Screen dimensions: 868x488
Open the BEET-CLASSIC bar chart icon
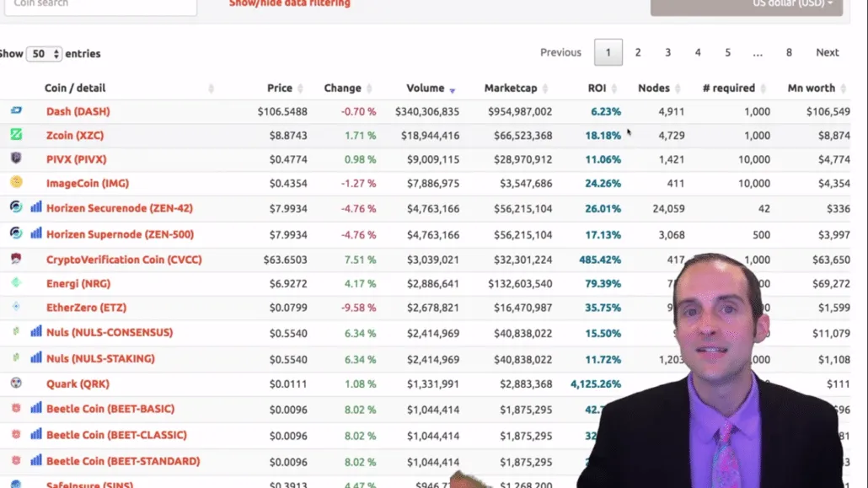(x=36, y=434)
